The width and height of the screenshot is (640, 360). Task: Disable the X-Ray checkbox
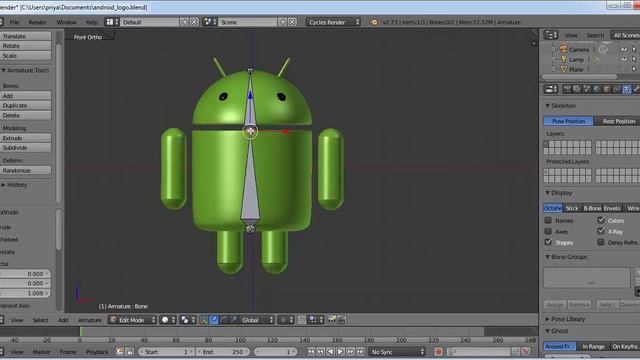[601, 231]
